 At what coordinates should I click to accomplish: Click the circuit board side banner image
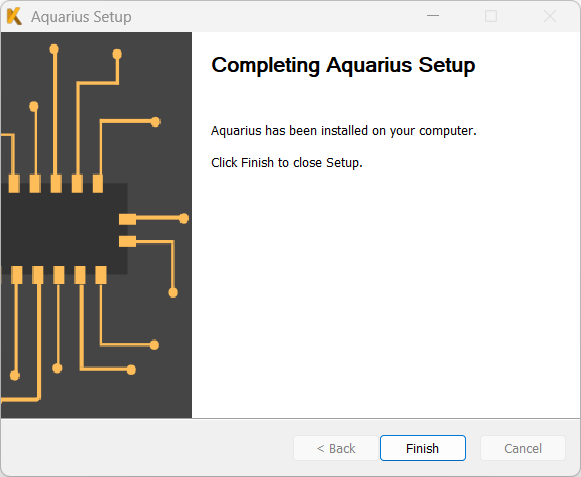tap(96, 225)
